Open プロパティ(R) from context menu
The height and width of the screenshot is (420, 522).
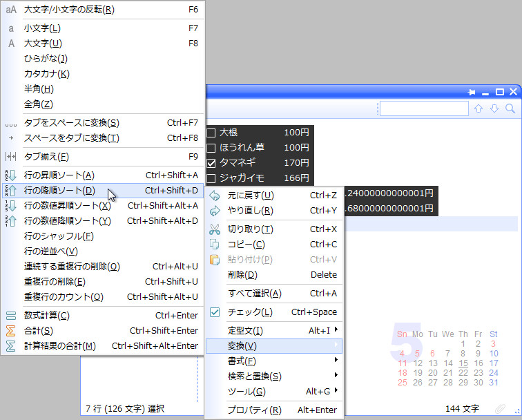(x=273, y=410)
